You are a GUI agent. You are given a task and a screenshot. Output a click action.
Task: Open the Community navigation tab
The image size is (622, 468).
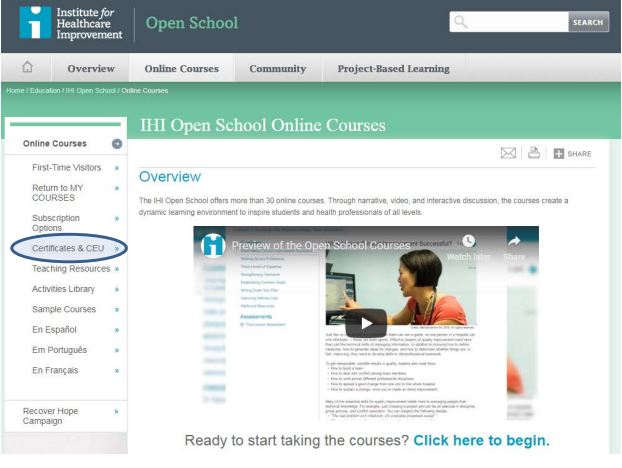pyautogui.click(x=278, y=69)
